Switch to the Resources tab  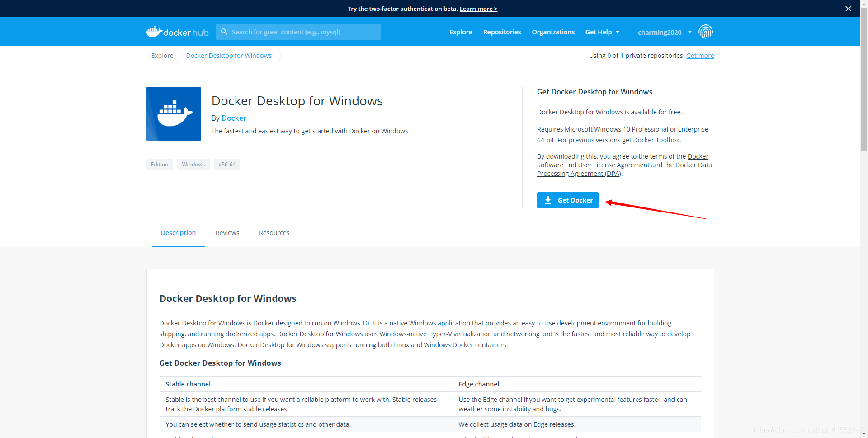click(274, 233)
